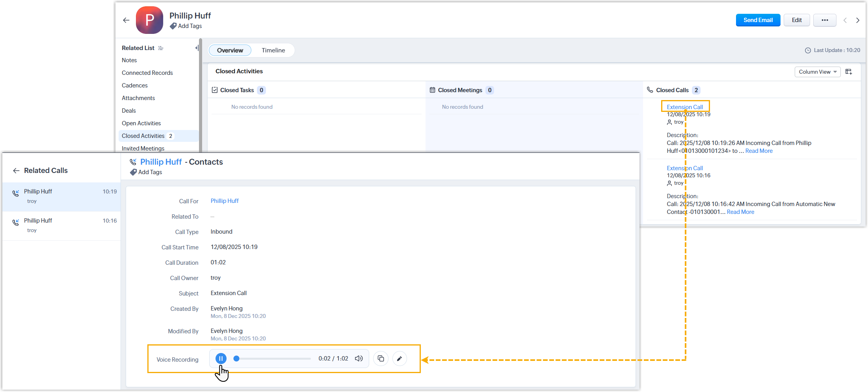
Task: Open the Column View dropdown
Action: [817, 72]
